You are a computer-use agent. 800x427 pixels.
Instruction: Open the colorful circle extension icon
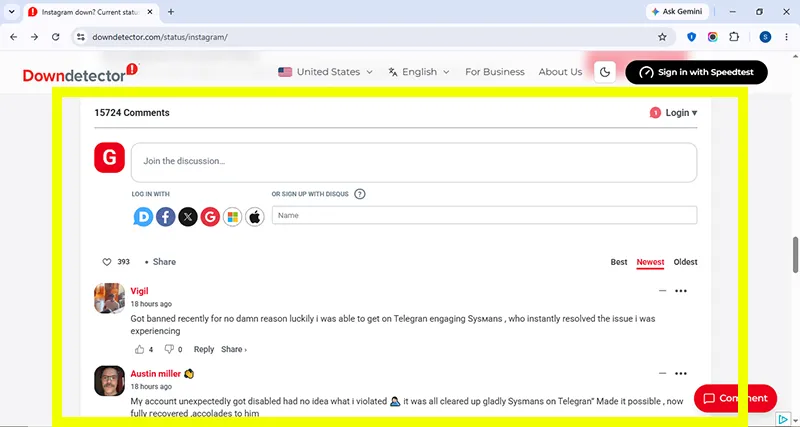pos(713,37)
